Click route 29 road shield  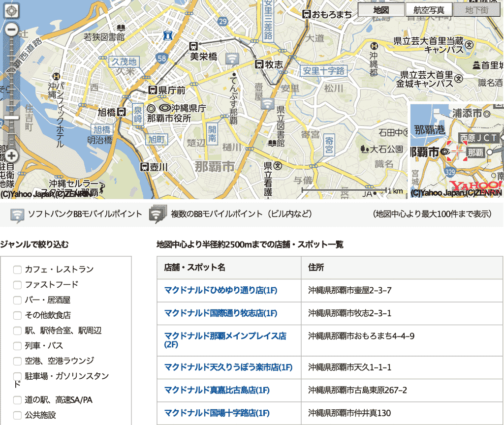pos(223,22)
